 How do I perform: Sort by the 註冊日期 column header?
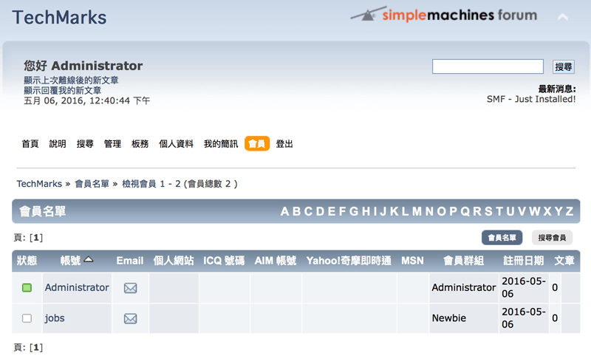point(524,261)
